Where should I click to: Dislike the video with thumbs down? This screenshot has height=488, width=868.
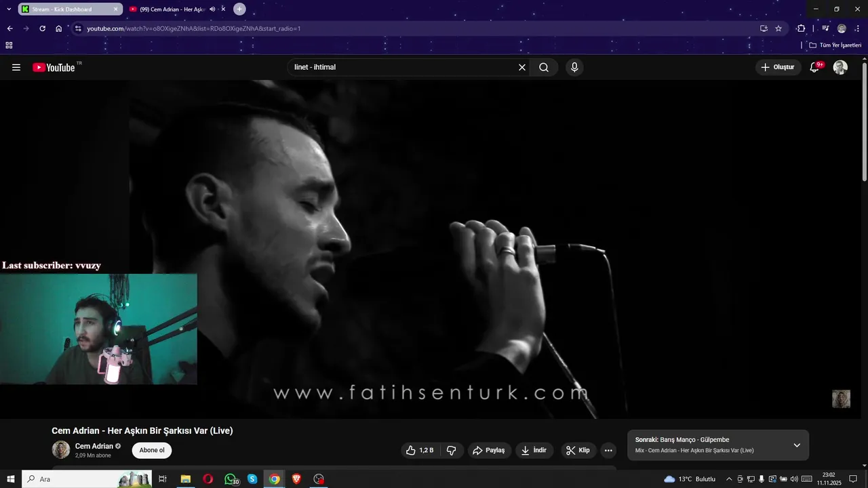click(452, 450)
